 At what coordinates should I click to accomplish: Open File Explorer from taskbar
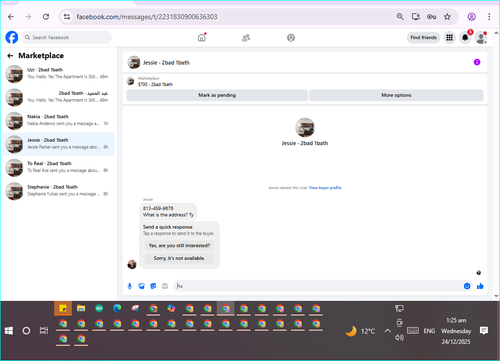[81, 309]
